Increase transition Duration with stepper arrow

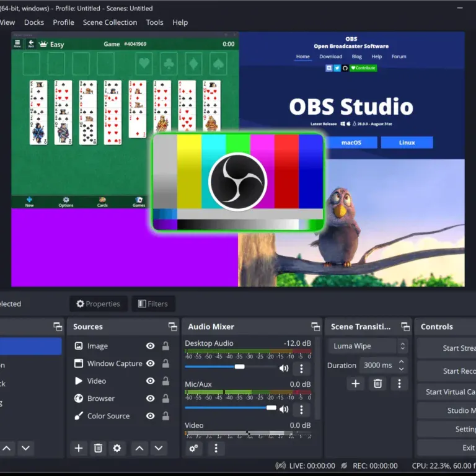pos(402,362)
